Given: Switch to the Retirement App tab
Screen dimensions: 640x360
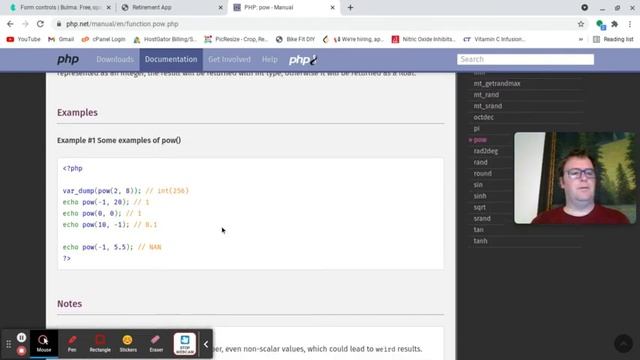Looking at the screenshot, I should click(x=171, y=7).
